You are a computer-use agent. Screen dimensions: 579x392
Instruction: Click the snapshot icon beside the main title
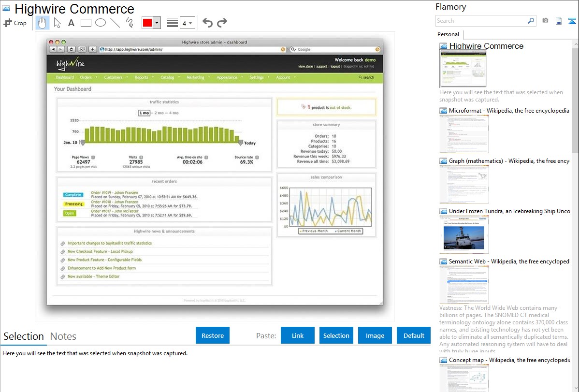pos(6,9)
